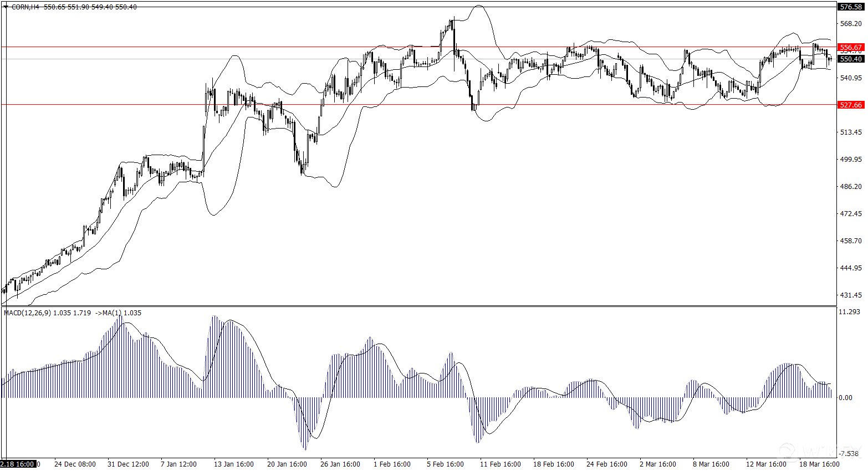Viewport: 868px width, 471px height.
Task: Click the MACD scale value 11.293
Action: 850,312
